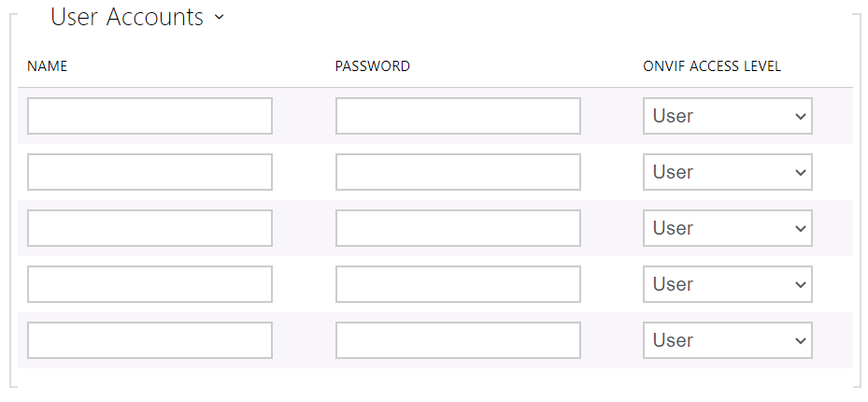This screenshot has width=868, height=402.
Task: Click the NAME column header
Action: 48,66
